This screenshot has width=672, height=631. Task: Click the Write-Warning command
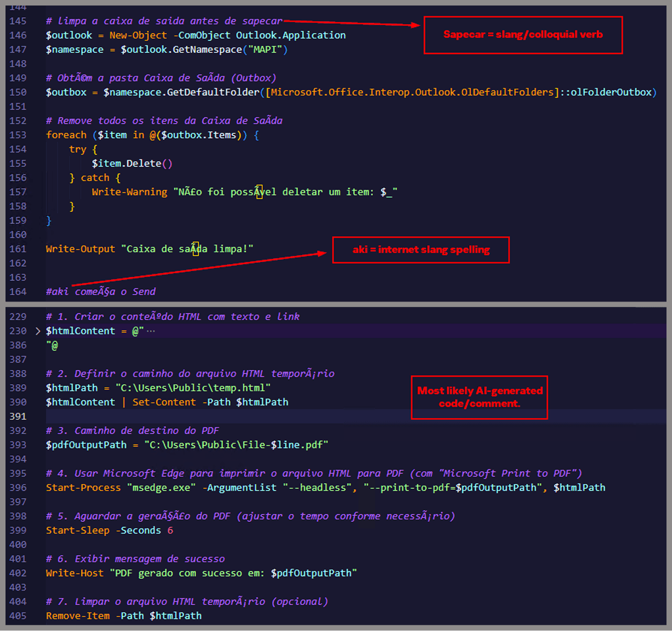point(129,192)
